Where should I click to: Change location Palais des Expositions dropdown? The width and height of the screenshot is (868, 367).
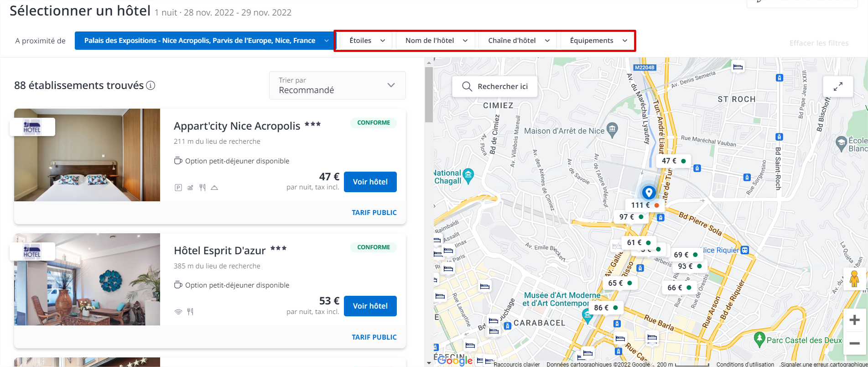204,41
